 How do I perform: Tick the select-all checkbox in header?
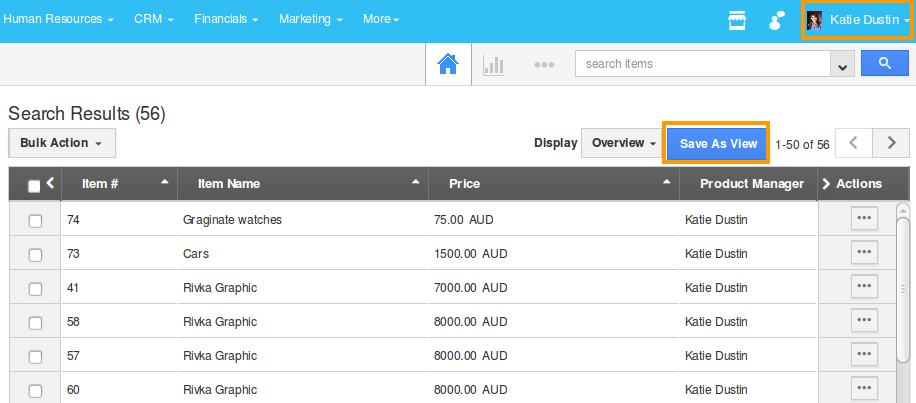[x=34, y=185]
